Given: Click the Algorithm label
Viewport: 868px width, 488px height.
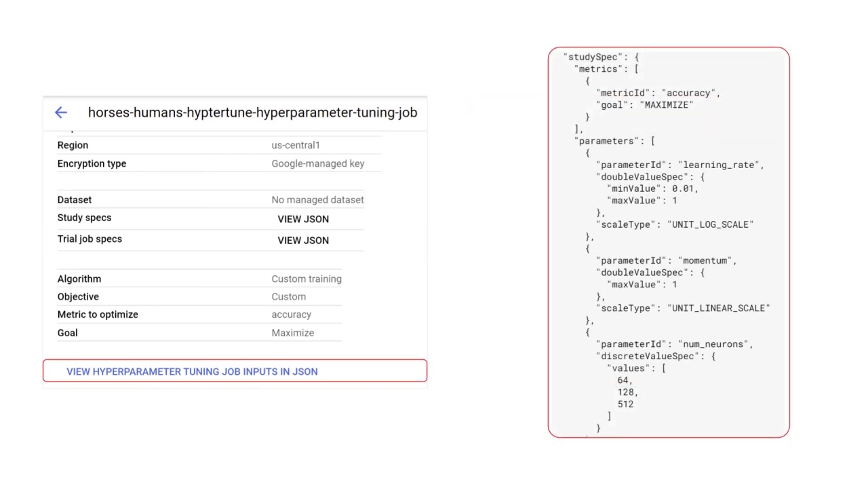Looking at the screenshot, I should 79,279.
